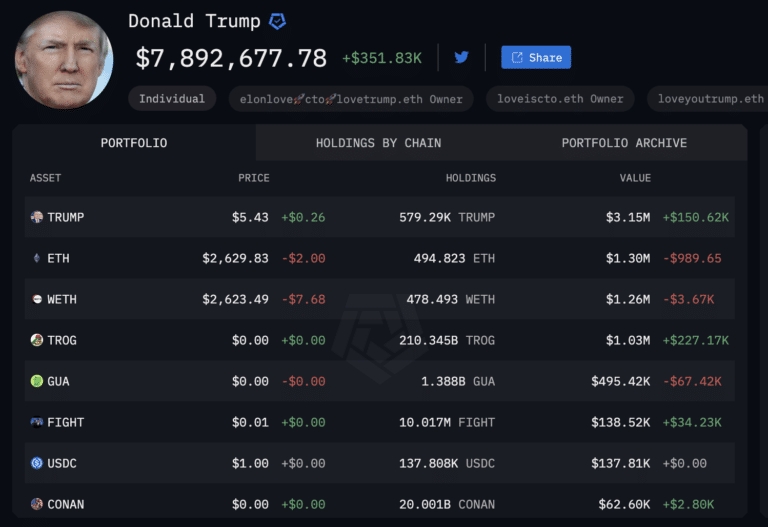Click the HOLDINGS column header
The width and height of the screenshot is (768, 527).
pos(471,178)
